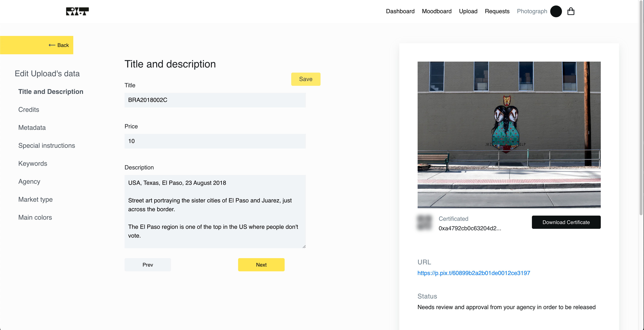Screen dimensions: 644x330
Task: Click the 'Certificated' label
Action: (x=453, y=219)
